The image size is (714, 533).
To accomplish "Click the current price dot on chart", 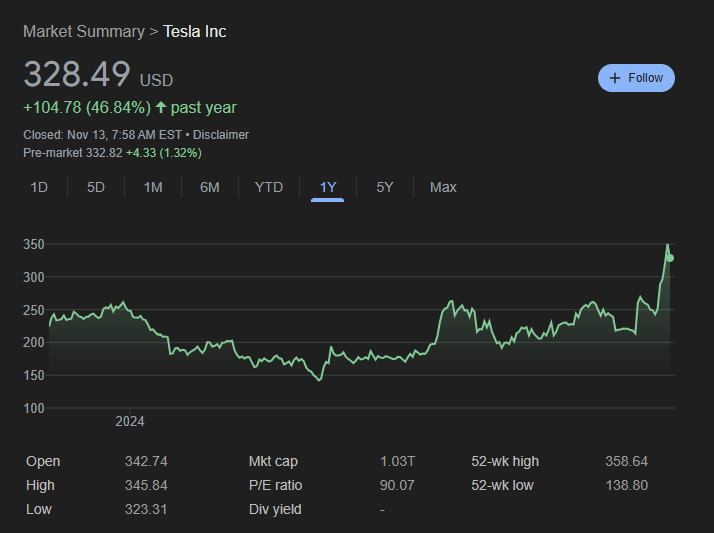I will (x=670, y=258).
